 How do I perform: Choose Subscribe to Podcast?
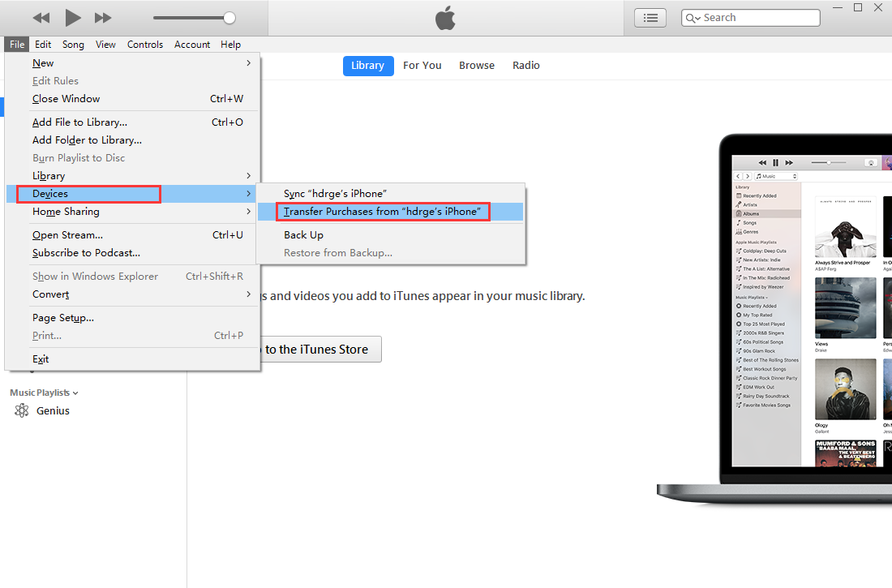tap(132, 253)
